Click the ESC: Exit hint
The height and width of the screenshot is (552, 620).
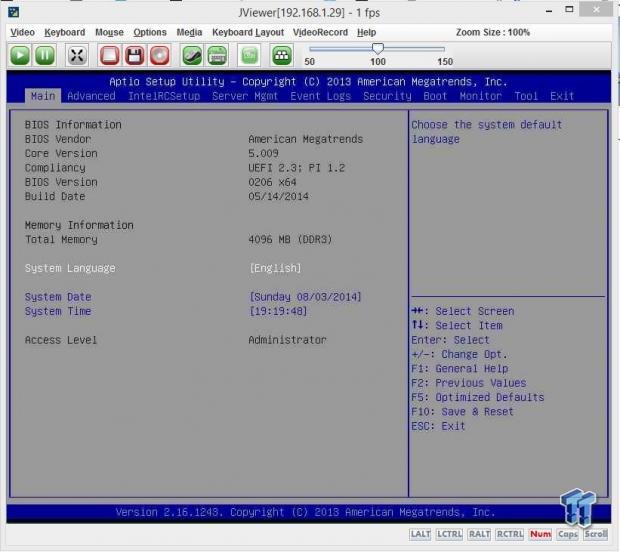pos(438,426)
